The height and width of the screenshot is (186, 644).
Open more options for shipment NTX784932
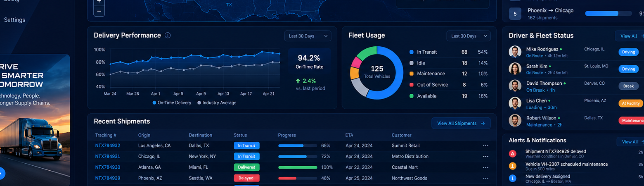coord(485,145)
